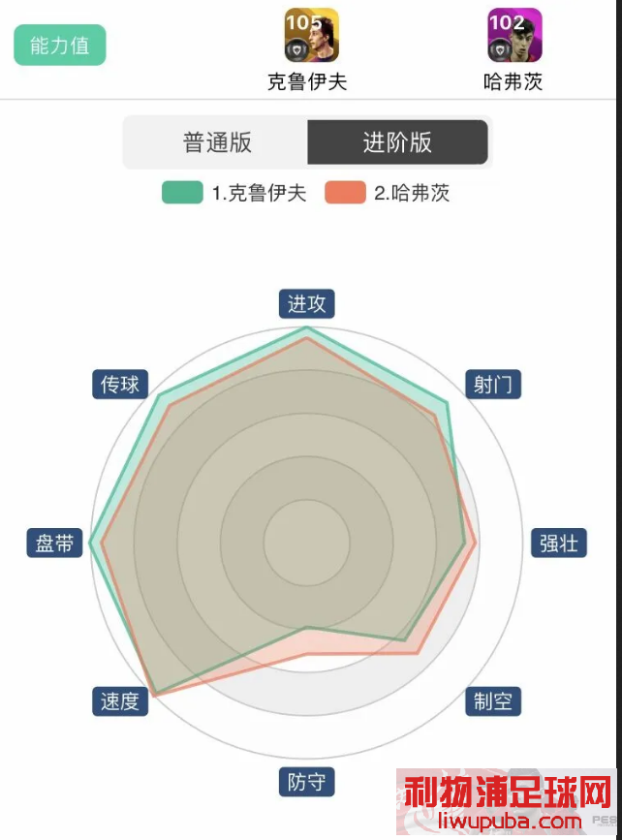
Task: Toggle orange 哈弗茨 legend swatch
Action: point(345,193)
